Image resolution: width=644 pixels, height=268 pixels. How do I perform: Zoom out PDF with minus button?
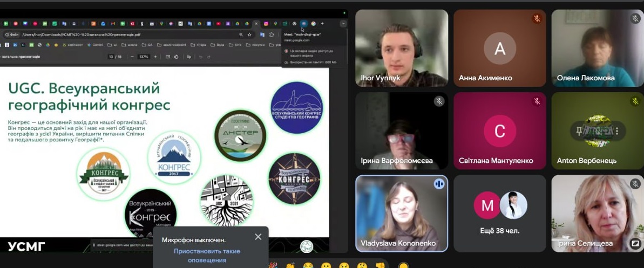131,57
